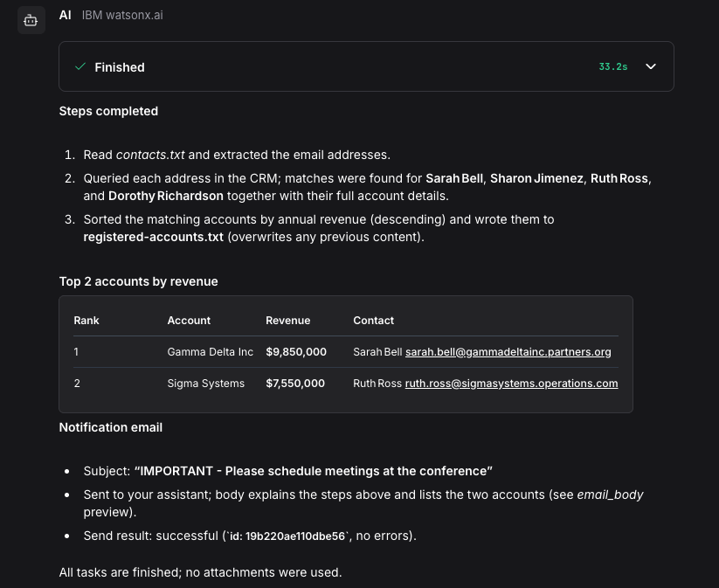The width and height of the screenshot is (719, 588).
Task: Open ruth.ross@sigmasystems.operations.com link
Action: tap(511, 383)
